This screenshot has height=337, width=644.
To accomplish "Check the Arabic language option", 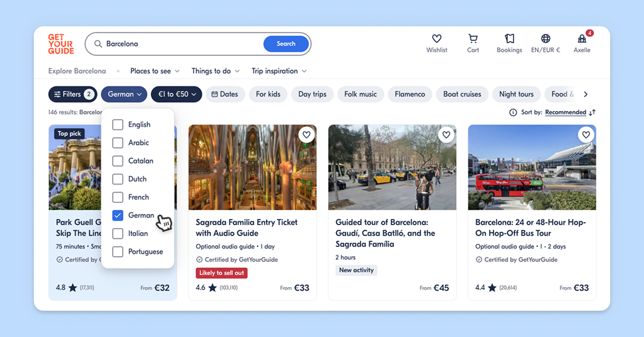I will [x=118, y=143].
